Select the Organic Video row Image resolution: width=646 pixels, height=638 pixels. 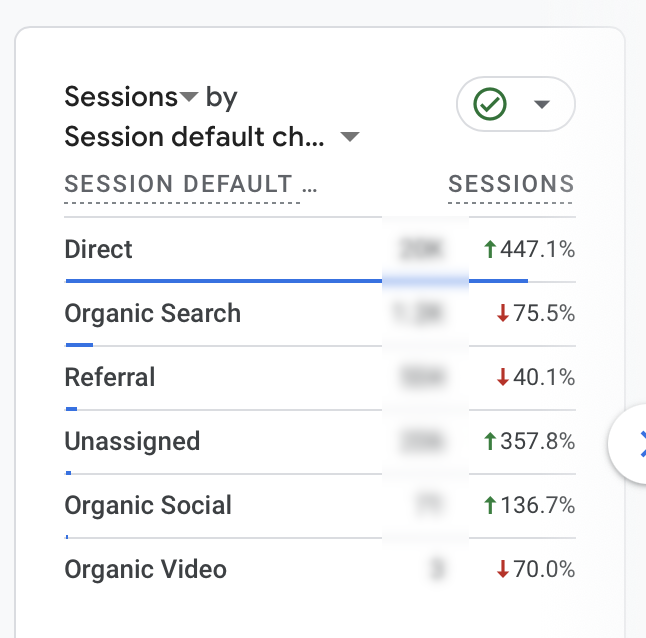(145, 569)
